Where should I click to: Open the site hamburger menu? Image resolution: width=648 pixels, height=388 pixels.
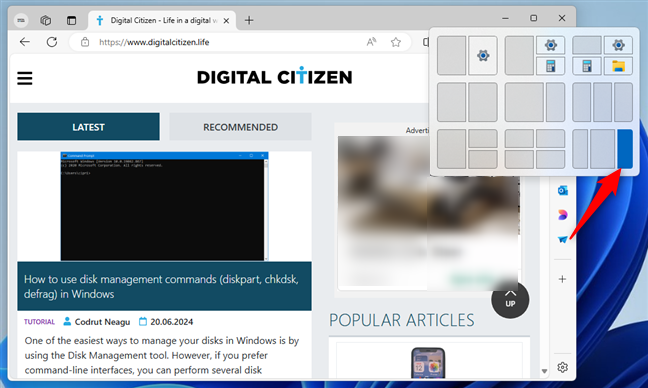(25, 78)
